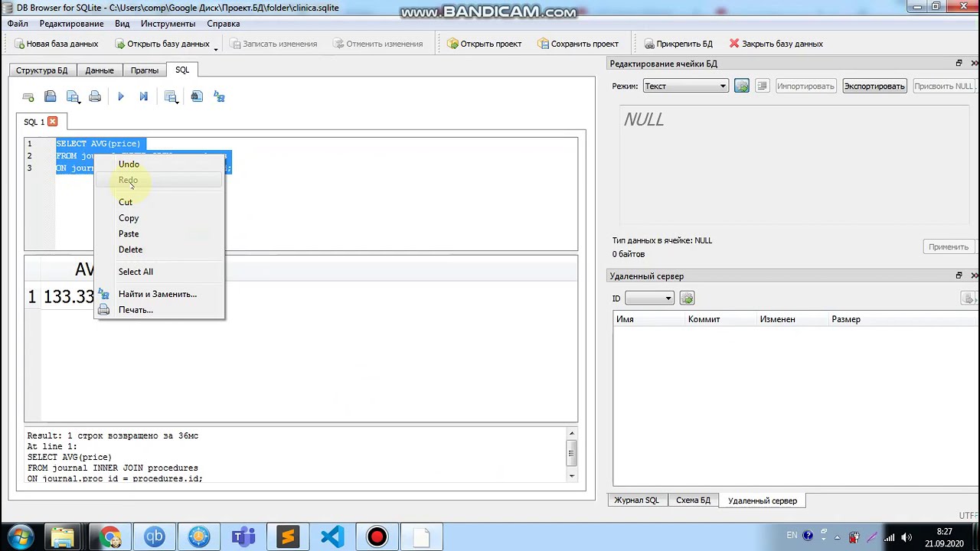This screenshot has height=551, width=980.
Task: Sort by the Имя column header
Action: click(649, 319)
